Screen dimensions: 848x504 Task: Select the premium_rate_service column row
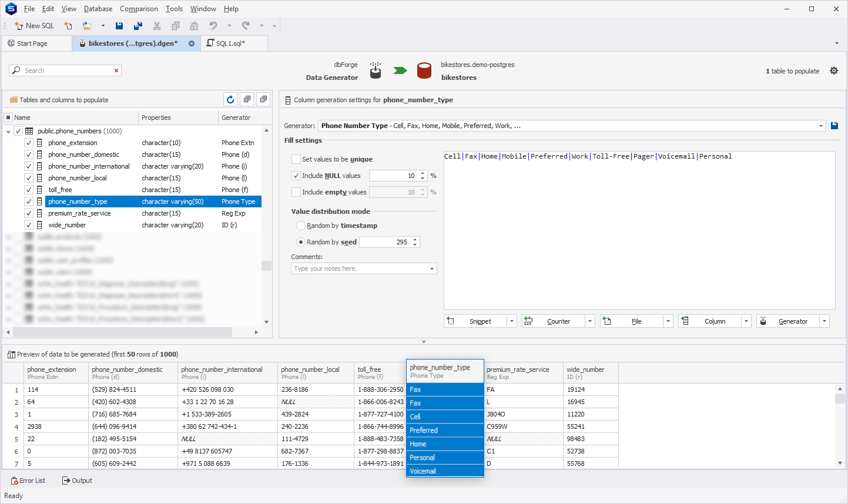point(153,213)
